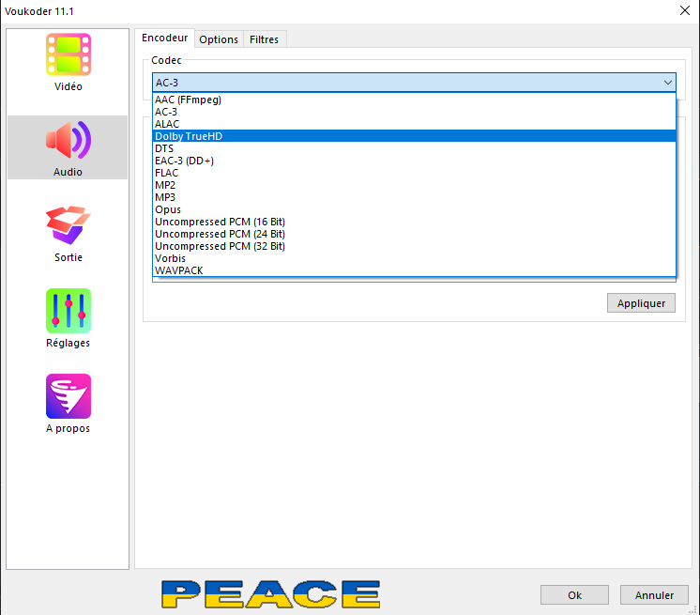Open the A propos section
Screen dimensions: 700x615
pyautogui.click(x=68, y=404)
